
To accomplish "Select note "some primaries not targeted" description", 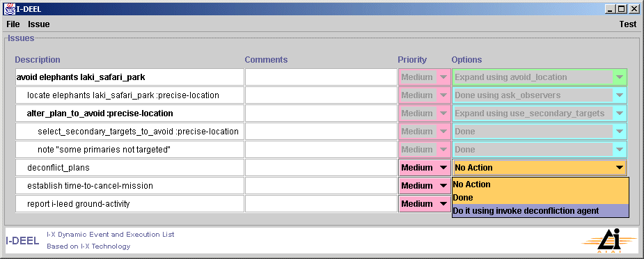I will (x=129, y=150).
